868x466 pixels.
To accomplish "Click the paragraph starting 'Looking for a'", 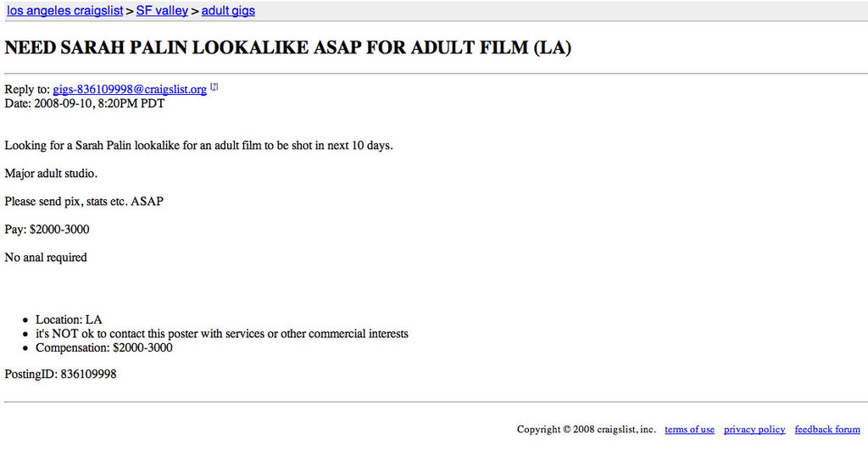I will (198, 146).
